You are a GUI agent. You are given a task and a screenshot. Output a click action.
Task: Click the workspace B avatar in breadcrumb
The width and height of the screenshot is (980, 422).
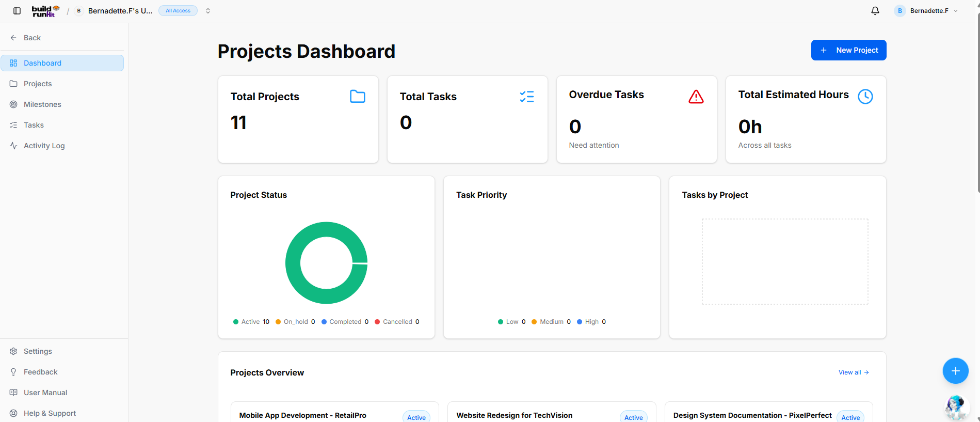(79, 11)
